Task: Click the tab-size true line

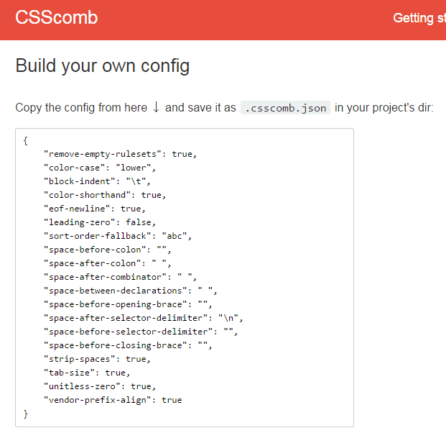Action: click(87, 373)
